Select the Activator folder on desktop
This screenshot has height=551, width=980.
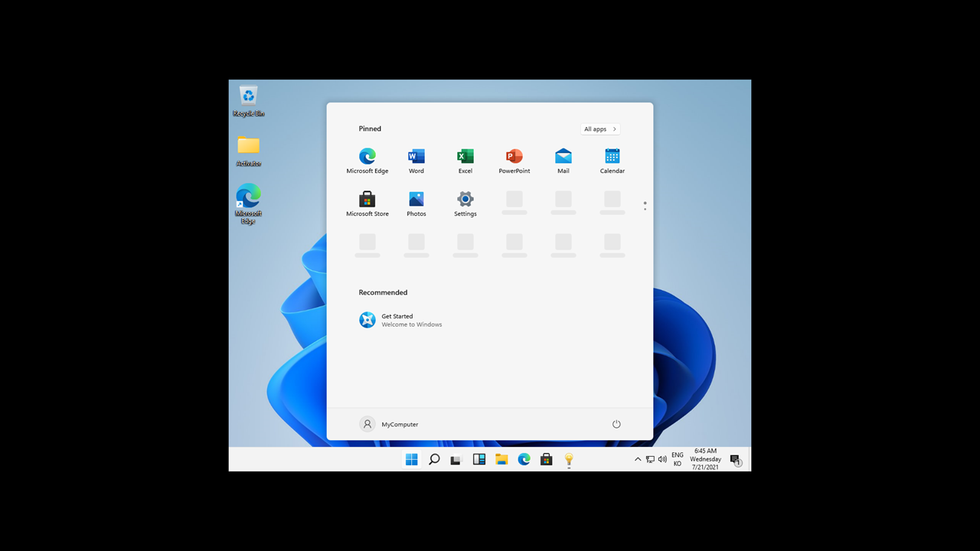248,151
